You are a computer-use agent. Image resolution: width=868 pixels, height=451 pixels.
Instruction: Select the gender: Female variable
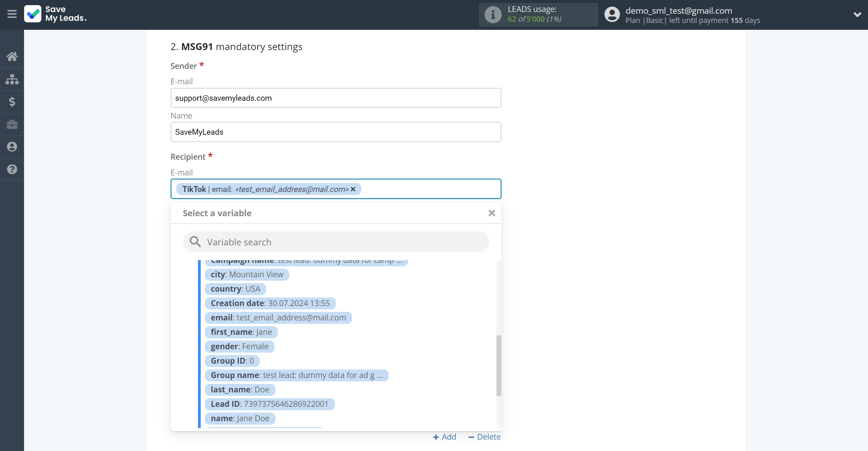click(x=239, y=346)
